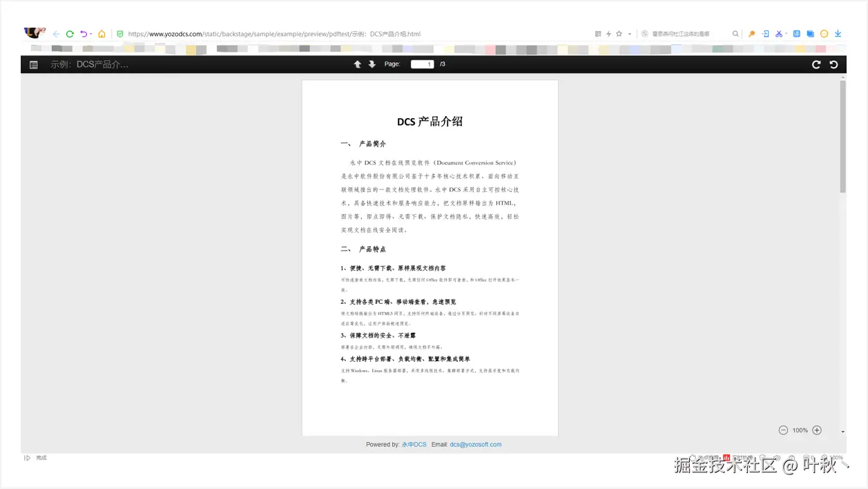Open the dropdown beside the scissors icon
The image size is (868, 489).
787,33
